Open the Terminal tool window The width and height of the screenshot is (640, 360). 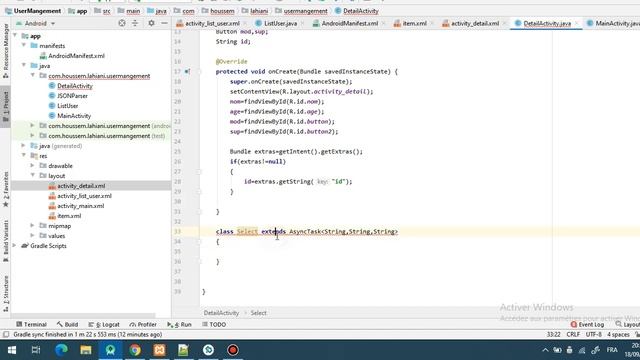31,324
